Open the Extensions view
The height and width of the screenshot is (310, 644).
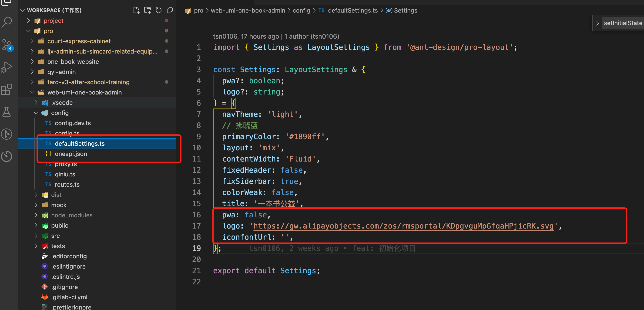click(x=7, y=89)
